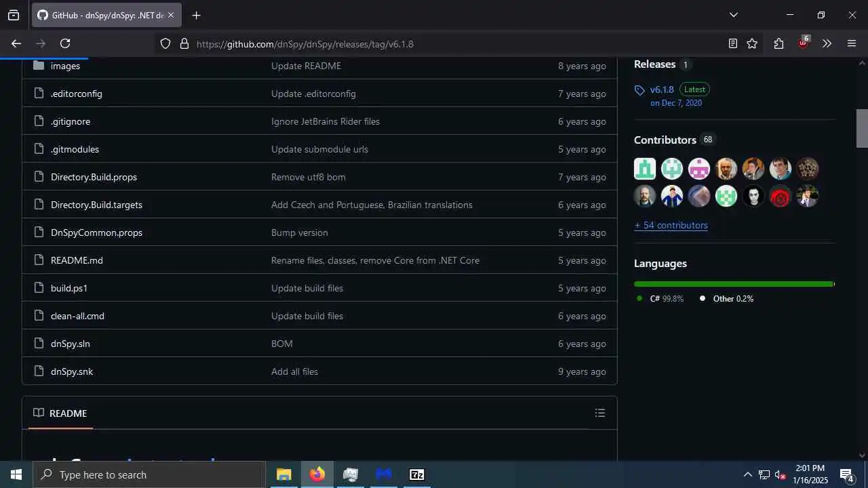The image size is (868, 488).
Task: Open the blue app icon beside 7-Zip in taskbar
Action: (x=384, y=474)
